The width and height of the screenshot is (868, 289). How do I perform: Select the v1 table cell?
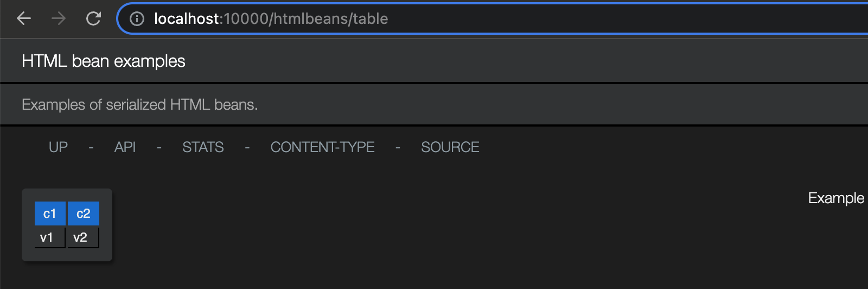[47, 237]
